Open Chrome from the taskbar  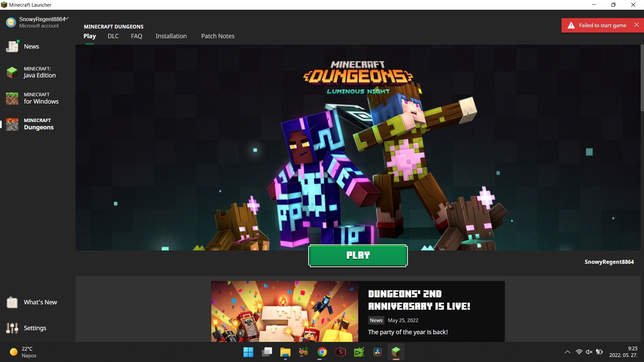[x=322, y=352]
